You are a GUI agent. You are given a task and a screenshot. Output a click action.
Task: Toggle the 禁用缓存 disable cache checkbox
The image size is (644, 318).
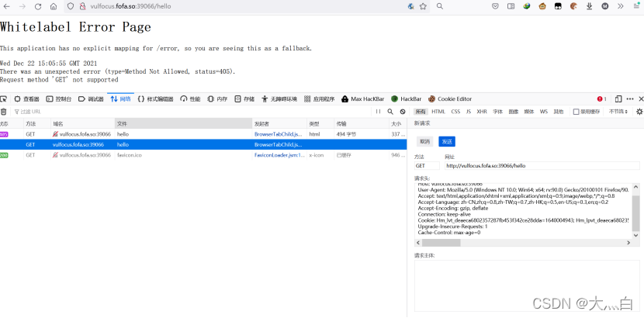pyautogui.click(x=576, y=112)
